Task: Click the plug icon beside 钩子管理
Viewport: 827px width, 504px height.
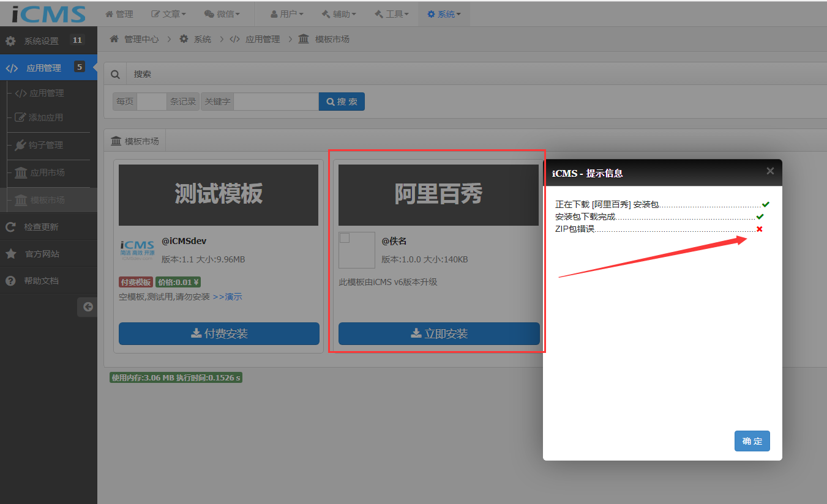Action: click(20, 145)
